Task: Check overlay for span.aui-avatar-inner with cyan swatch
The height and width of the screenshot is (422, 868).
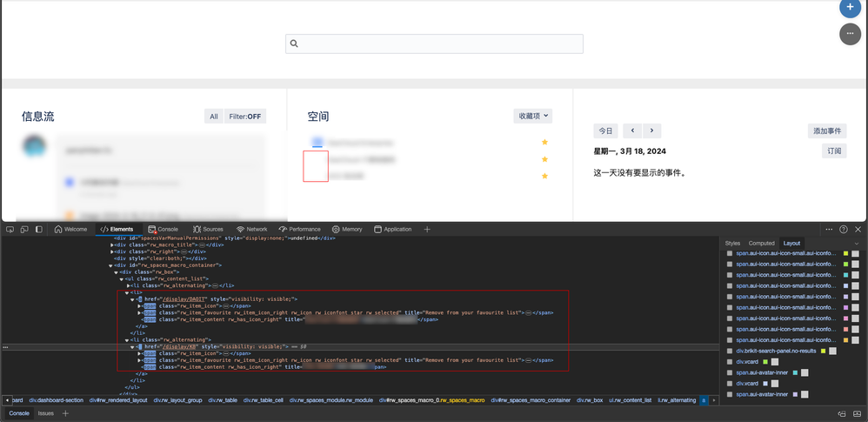Action: (x=730, y=372)
